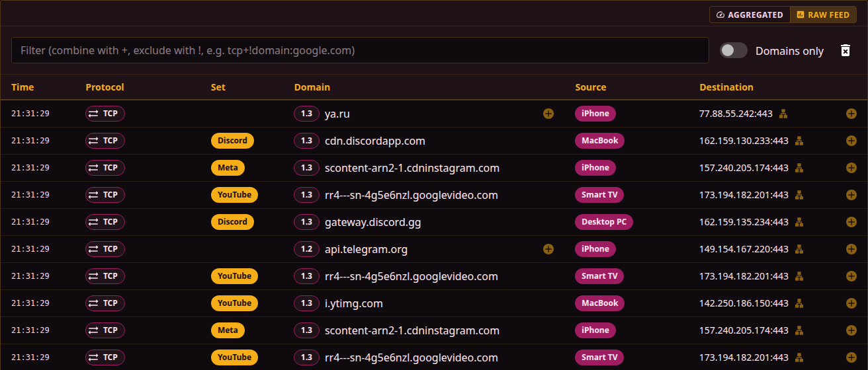Select the Desktop PC source badge

click(604, 222)
